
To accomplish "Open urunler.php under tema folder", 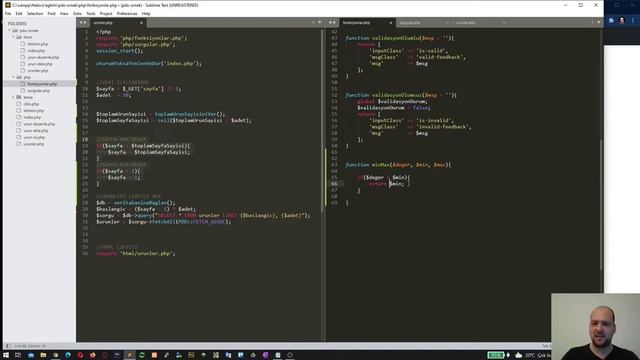I will (x=33, y=144).
